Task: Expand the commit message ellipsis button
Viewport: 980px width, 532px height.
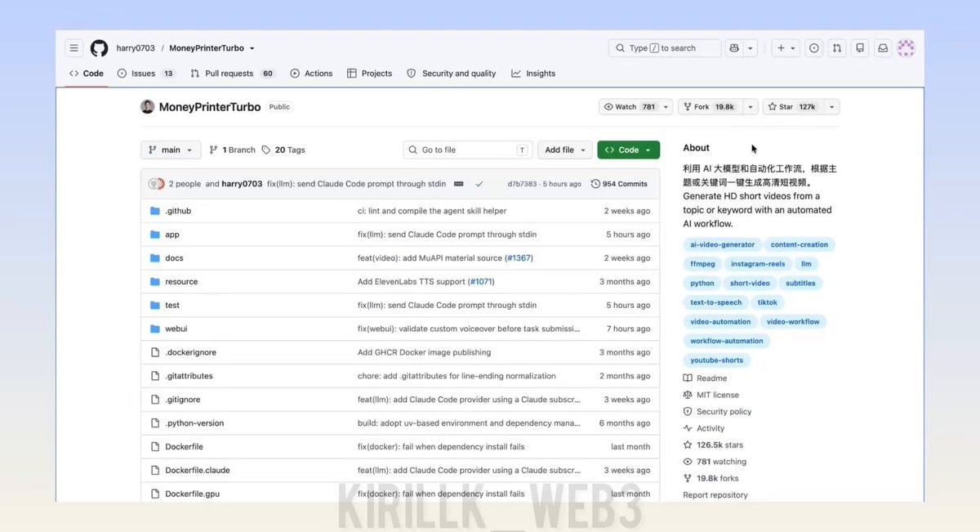Action: 459,184
